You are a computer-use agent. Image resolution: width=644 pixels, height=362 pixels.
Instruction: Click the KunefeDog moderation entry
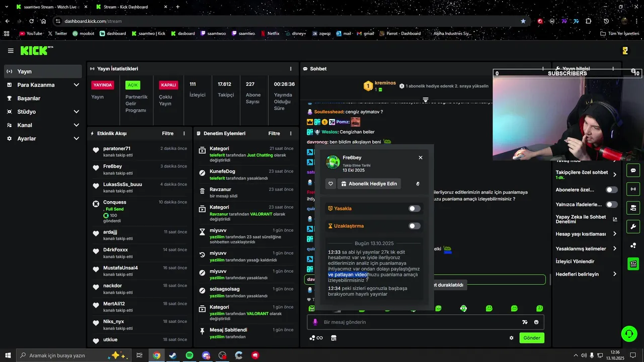coord(246,175)
